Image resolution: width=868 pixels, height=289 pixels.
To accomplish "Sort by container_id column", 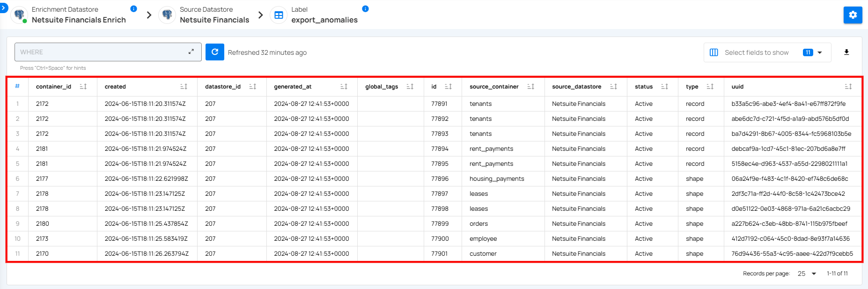I will (x=83, y=87).
